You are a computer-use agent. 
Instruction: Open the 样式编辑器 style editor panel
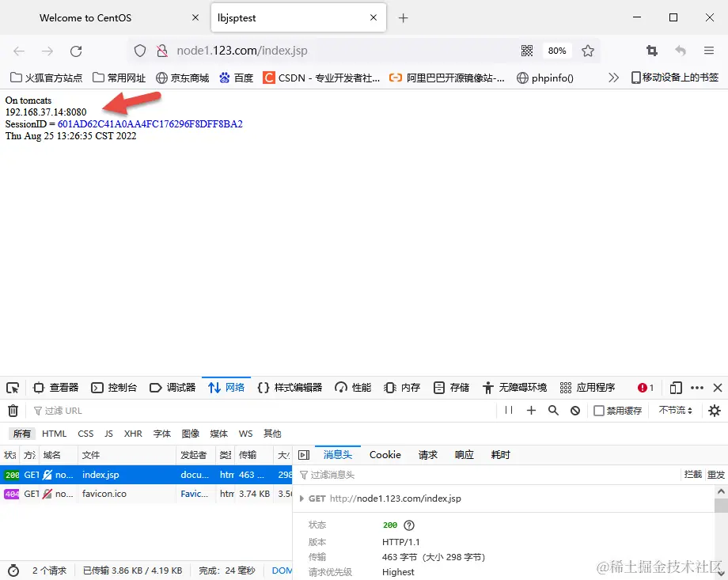click(x=290, y=388)
